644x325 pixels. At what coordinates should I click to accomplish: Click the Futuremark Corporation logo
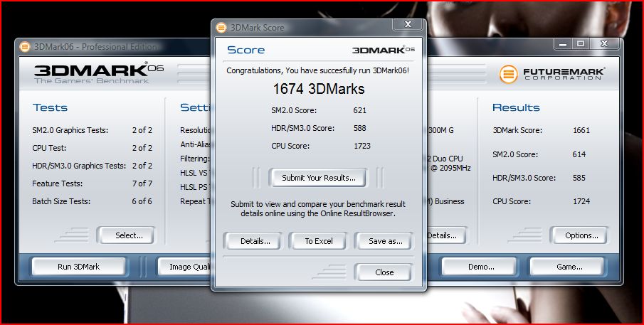click(551, 74)
